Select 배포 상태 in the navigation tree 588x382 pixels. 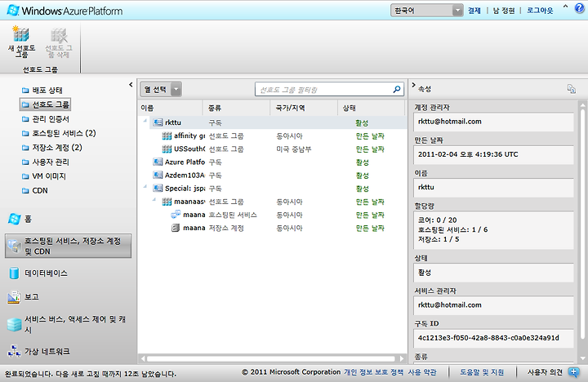tap(47, 90)
